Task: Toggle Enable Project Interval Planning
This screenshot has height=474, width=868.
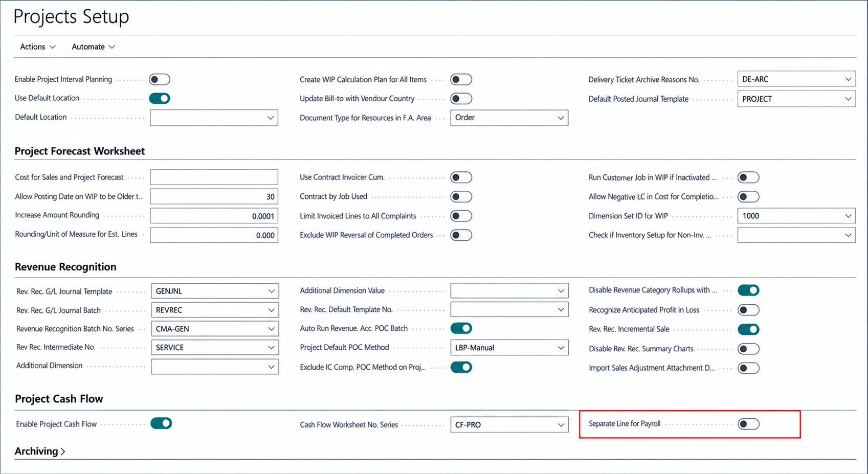Action: (160, 79)
